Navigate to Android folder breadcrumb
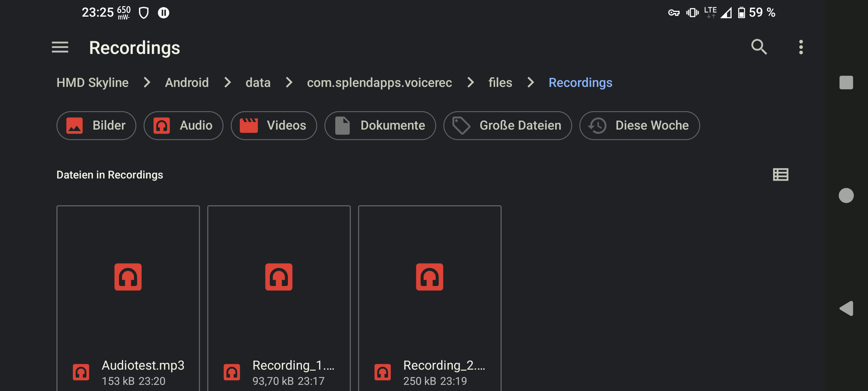 [x=187, y=83]
